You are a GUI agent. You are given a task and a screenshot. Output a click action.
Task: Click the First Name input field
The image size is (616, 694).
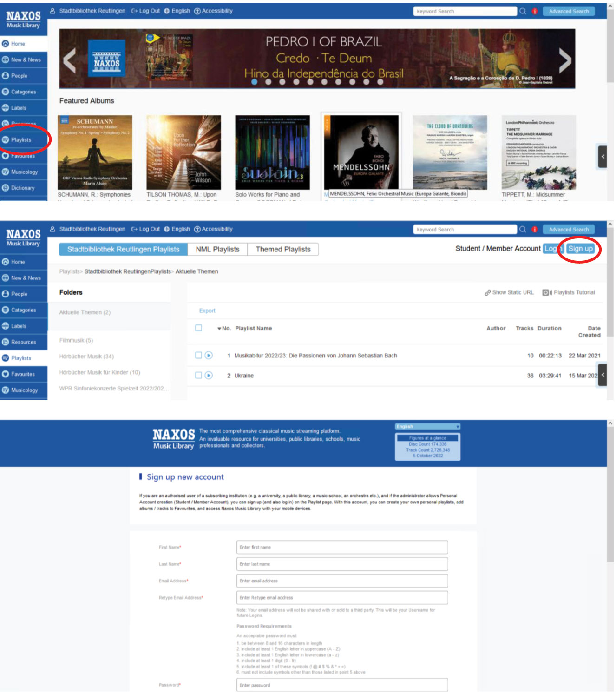click(342, 548)
